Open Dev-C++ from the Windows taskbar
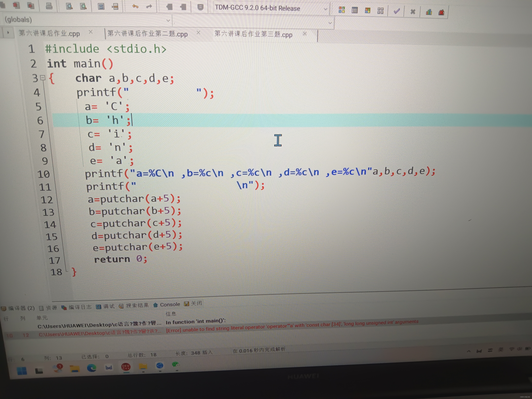Screen dimensions: 532x399 (126, 367)
